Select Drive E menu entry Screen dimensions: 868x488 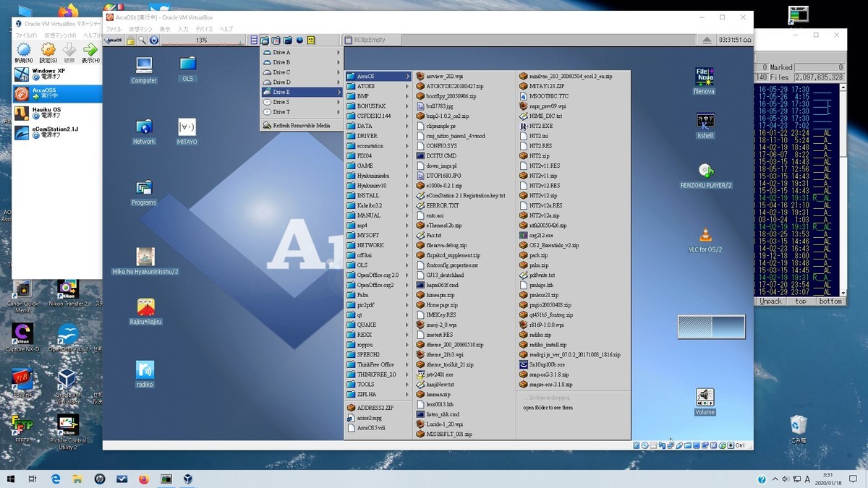pos(301,93)
